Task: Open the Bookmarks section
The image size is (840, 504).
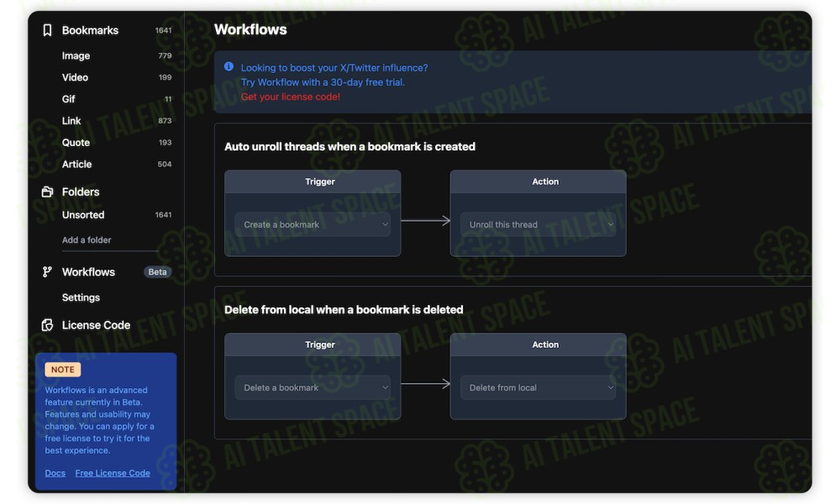Action: (90, 30)
